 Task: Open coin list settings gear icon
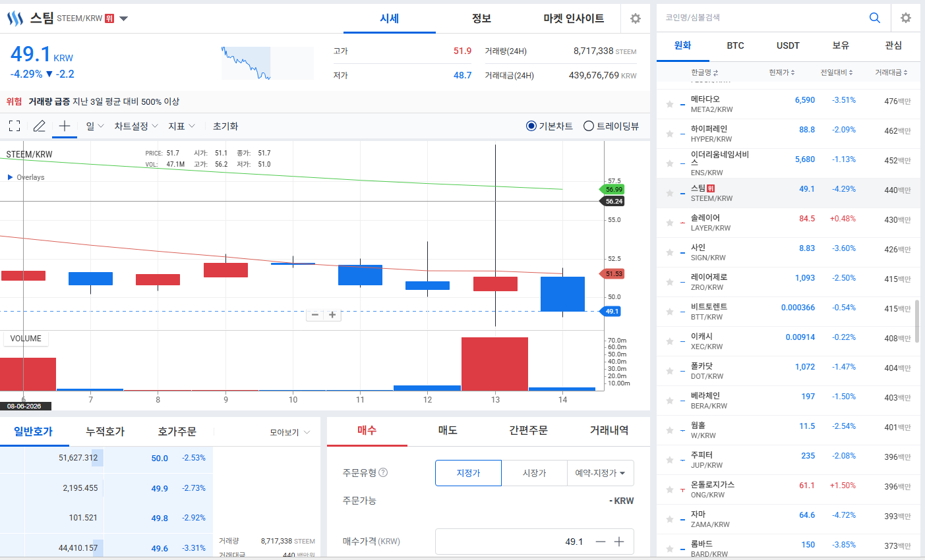[906, 18]
